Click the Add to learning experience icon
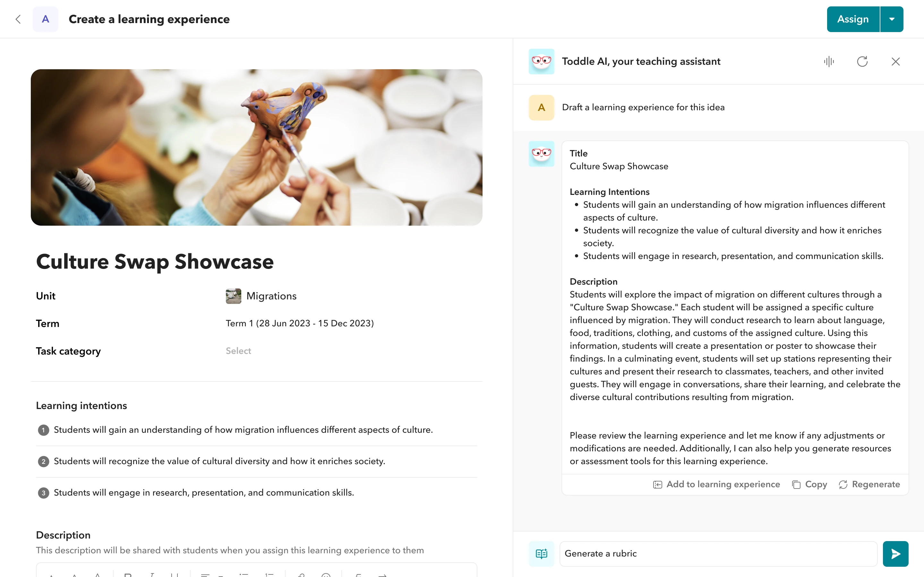Screen dimensions: 924x577 pyautogui.click(x=657, y=484)
